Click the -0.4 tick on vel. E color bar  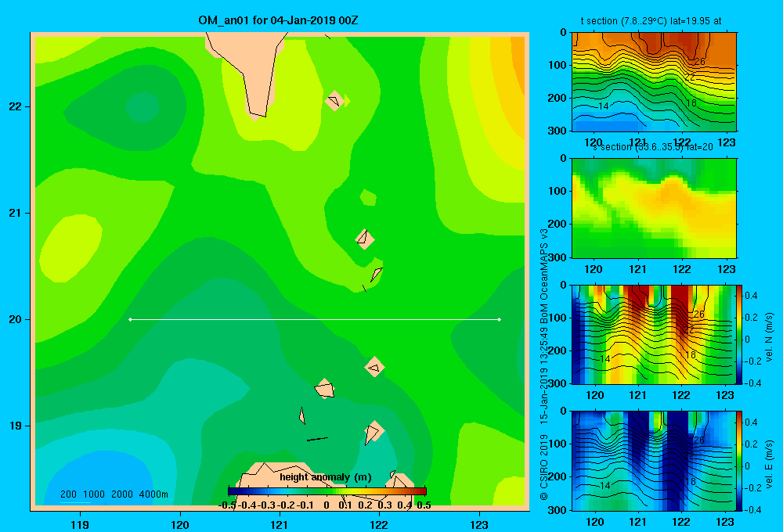(x=753, y=509)
